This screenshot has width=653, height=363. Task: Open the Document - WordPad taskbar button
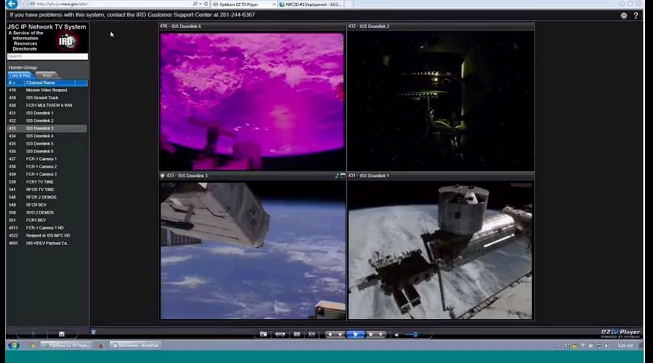pyautogui.click(x=135, y=346)
